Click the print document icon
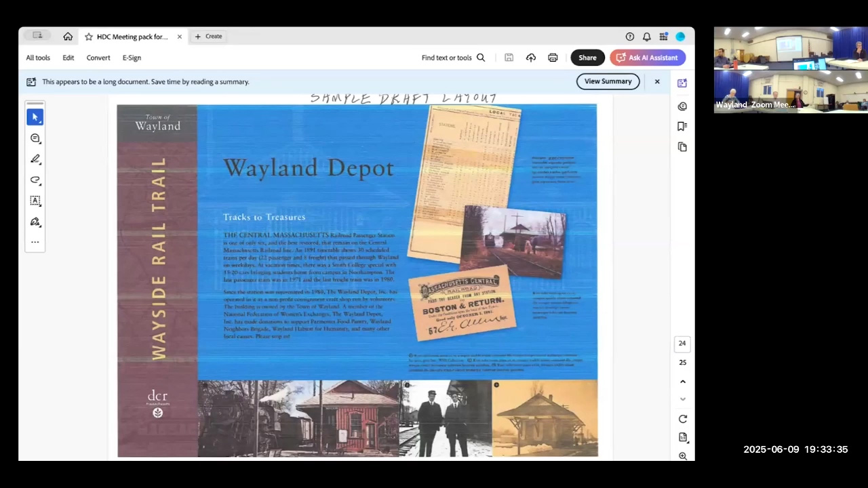 coord(553,58)
